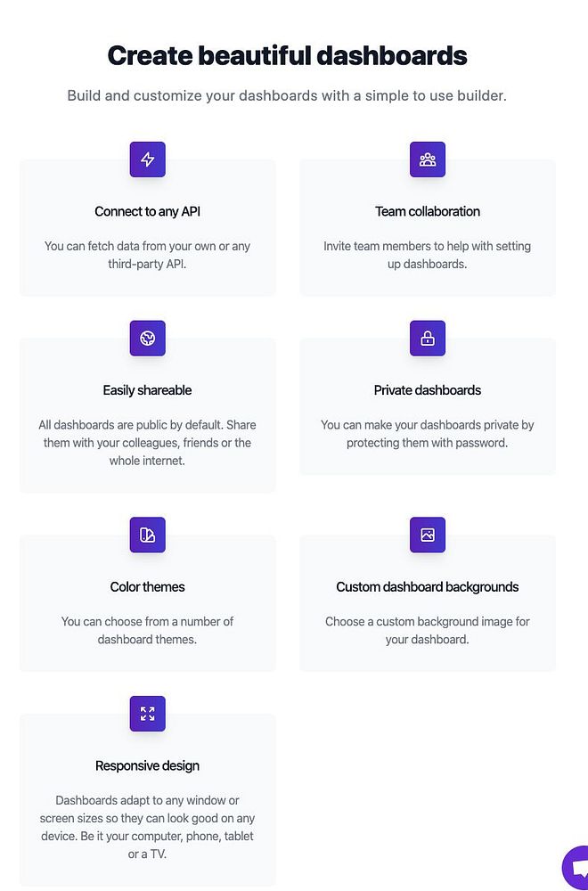Viewport: 588px width, 891px height.
Task: Click the lightning bolt API icon
Action: pyautogui.click(x=148, y=159)
